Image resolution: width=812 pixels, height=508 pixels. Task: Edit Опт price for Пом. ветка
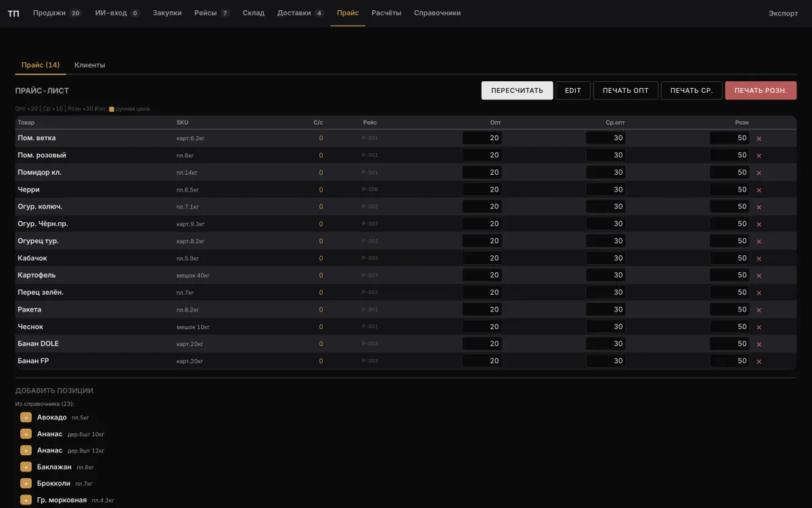482,137
